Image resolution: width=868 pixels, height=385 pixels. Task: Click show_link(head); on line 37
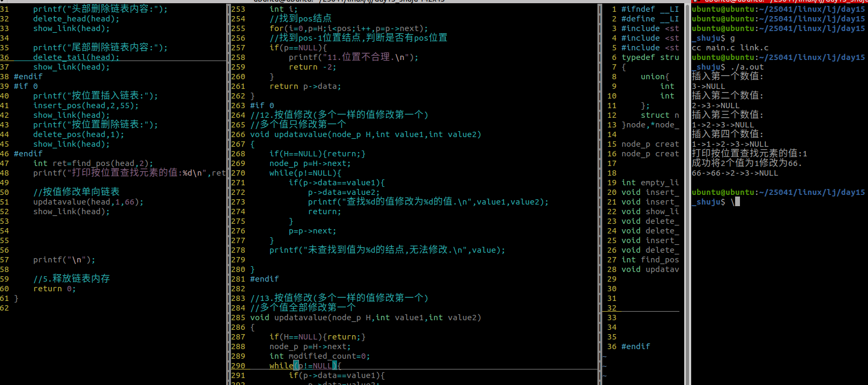(71, 67)
